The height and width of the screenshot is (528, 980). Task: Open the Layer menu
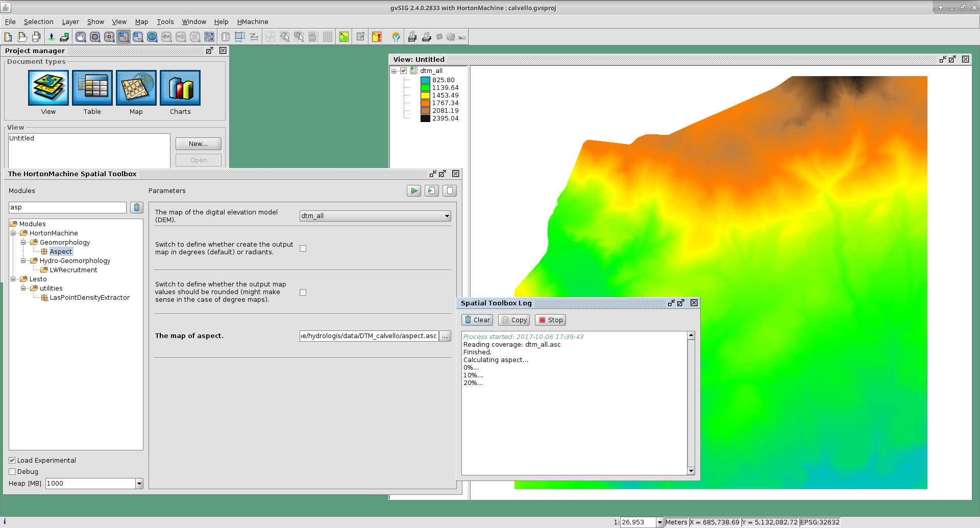[x=70, y=22]
